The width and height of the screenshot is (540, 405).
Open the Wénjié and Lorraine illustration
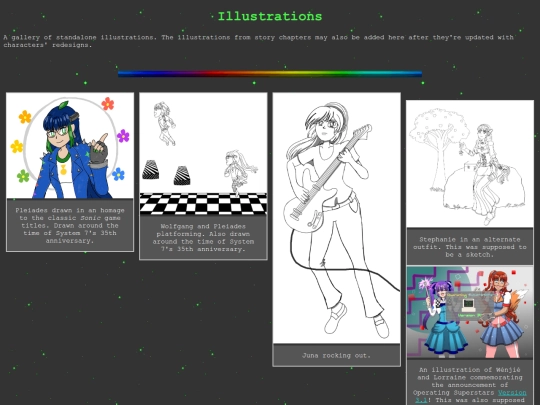coord(470,312)
